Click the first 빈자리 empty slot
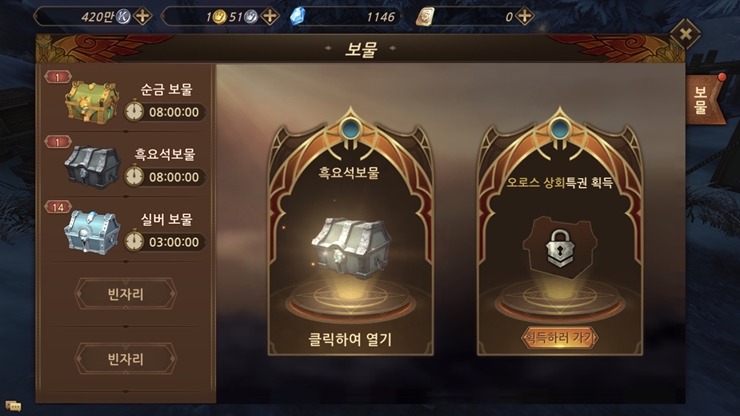Image resolution: width=740 pixels, height=416 pixels. (126, 294)
